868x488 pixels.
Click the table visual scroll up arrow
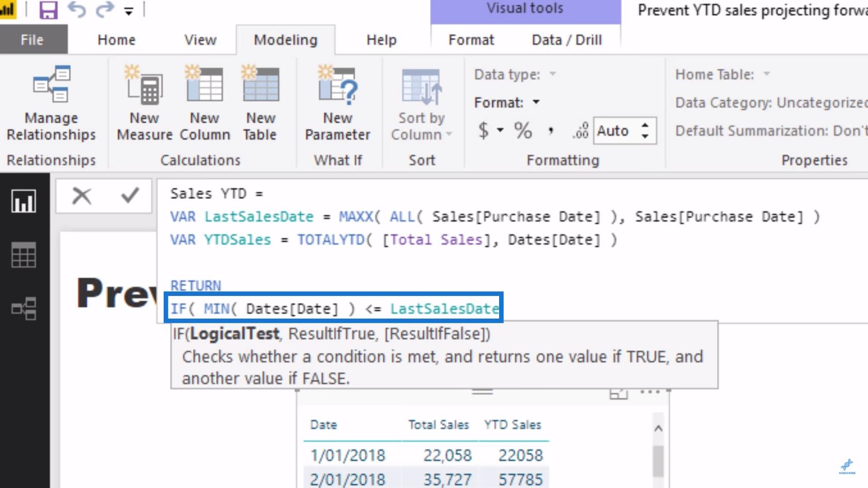tap(658, 428)
